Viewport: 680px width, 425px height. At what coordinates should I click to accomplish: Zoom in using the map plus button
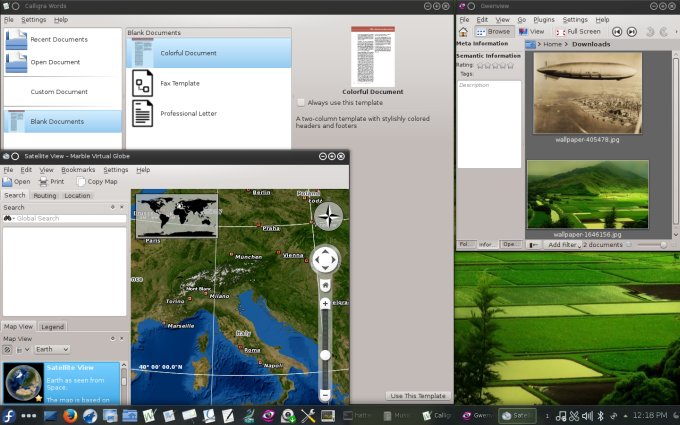click(325, 303)
